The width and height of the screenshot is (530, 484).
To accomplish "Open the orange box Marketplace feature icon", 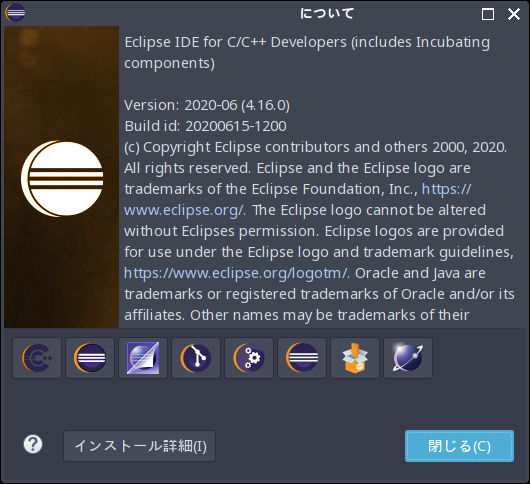I will point(355,358).
